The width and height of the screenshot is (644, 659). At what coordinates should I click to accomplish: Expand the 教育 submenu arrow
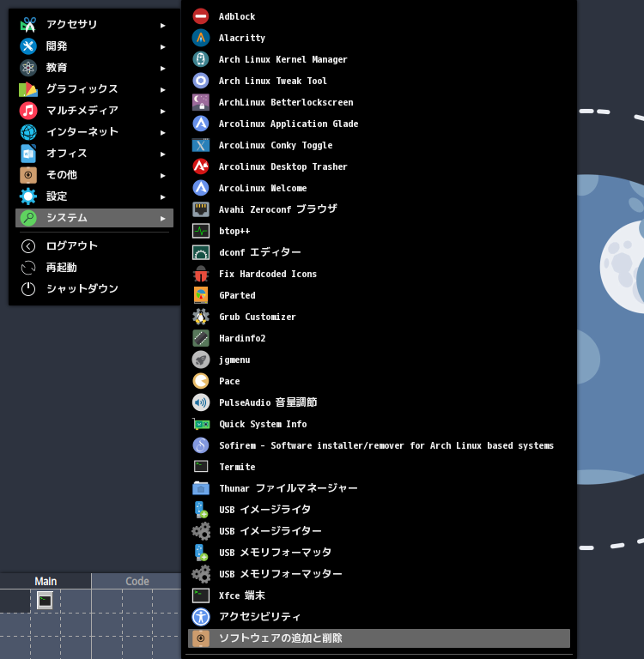(163, 68)
